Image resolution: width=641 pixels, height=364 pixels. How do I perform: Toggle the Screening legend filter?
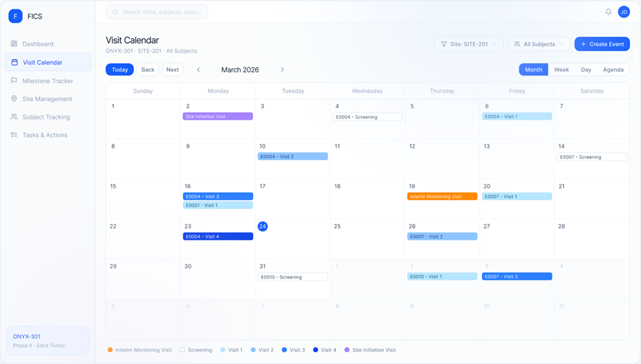point(197,350)
